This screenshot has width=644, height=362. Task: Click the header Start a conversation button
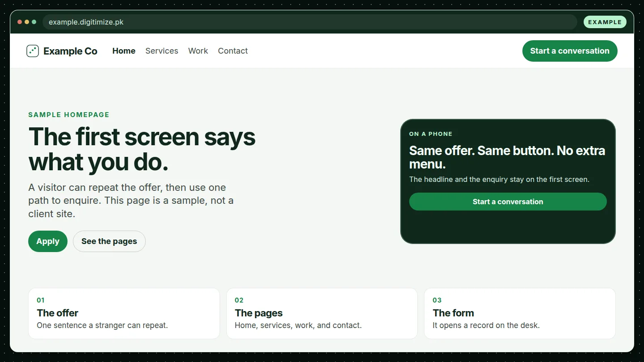(x=570, y=51)
